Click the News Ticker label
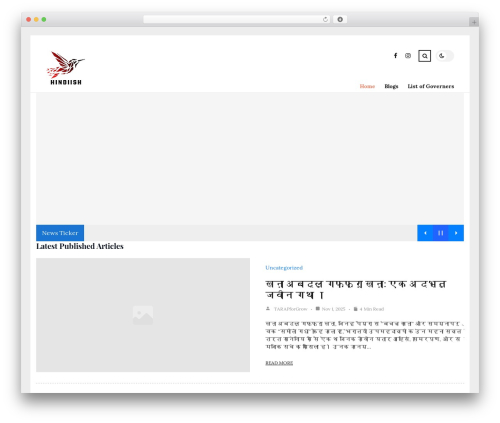 60,233
